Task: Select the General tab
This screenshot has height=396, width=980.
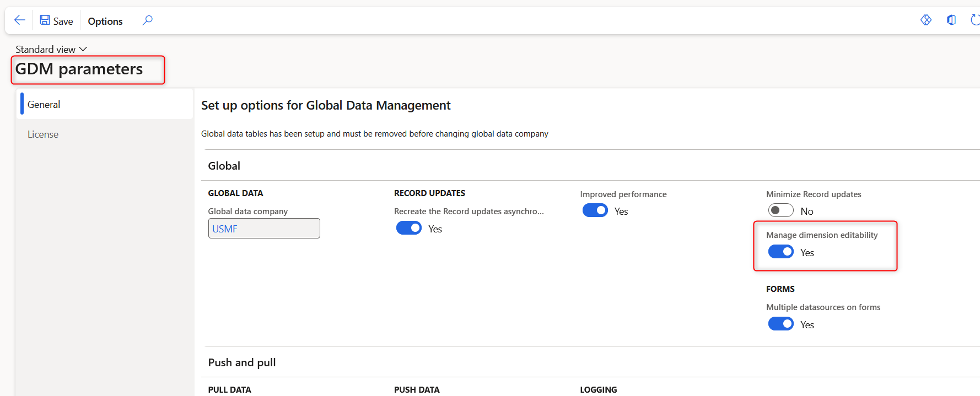Action: [x=44, y=105]
